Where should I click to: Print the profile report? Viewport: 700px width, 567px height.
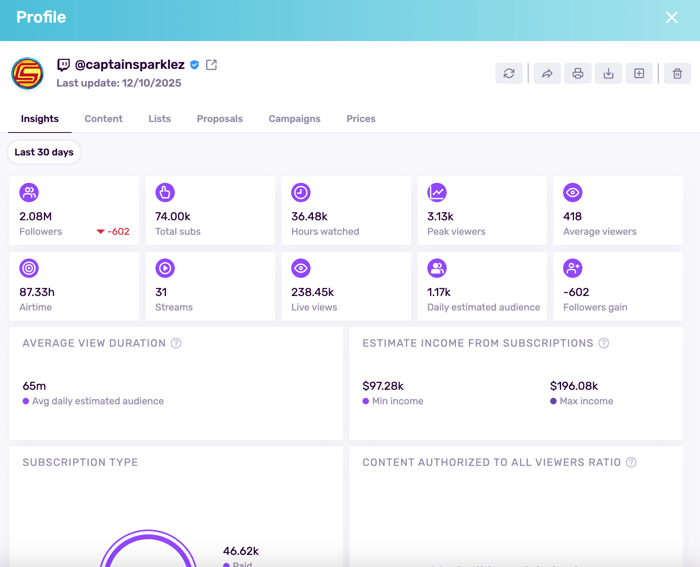(x=577, y=73)
